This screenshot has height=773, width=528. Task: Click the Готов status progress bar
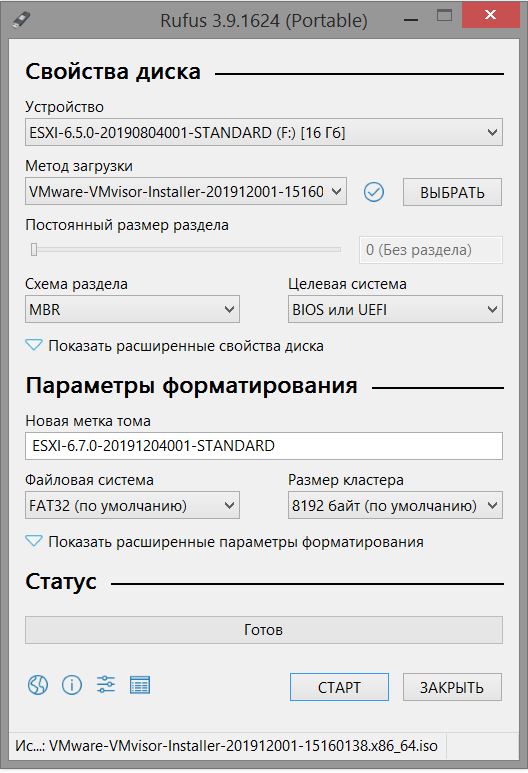tap(264, 630)
